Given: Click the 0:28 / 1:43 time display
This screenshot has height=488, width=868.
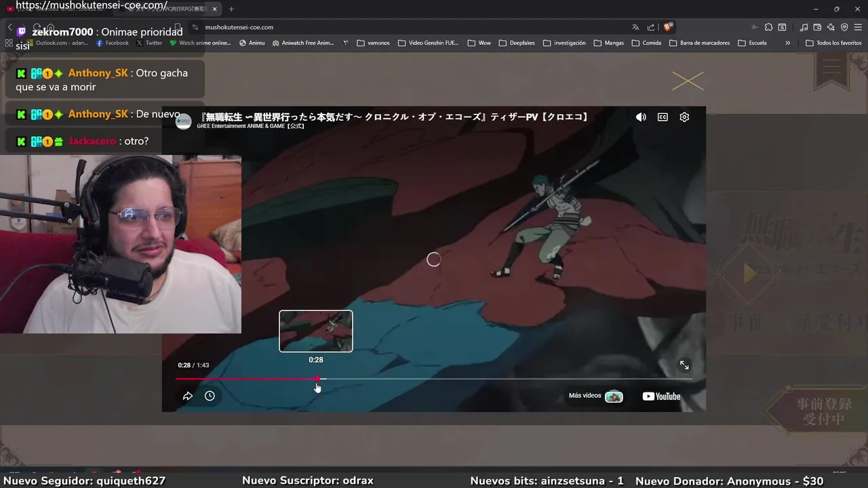Looking at the screenshot, I should (x=193, y=365).
